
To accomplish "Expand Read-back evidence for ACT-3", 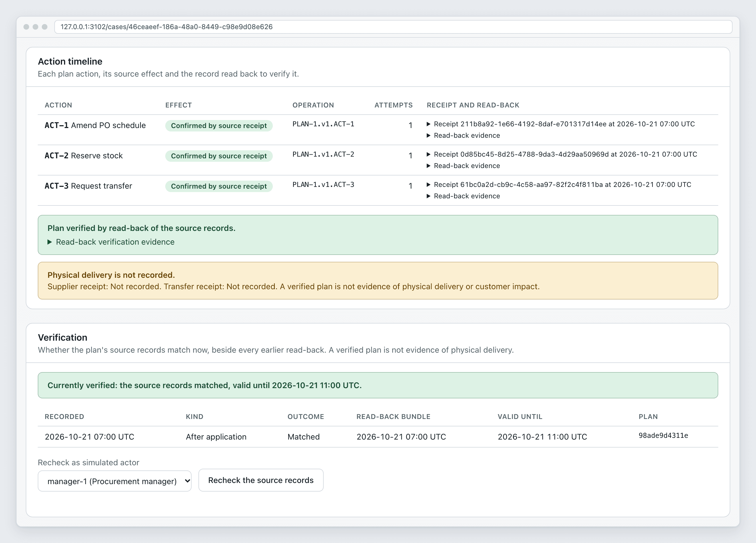I will click(463, 196).
